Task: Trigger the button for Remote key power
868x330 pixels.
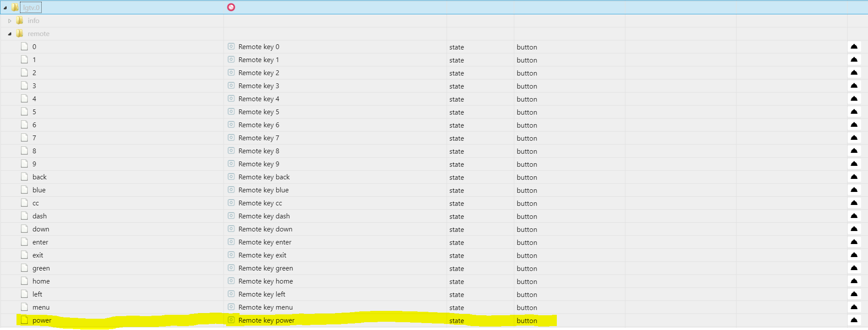Action: tap(854, 320)
